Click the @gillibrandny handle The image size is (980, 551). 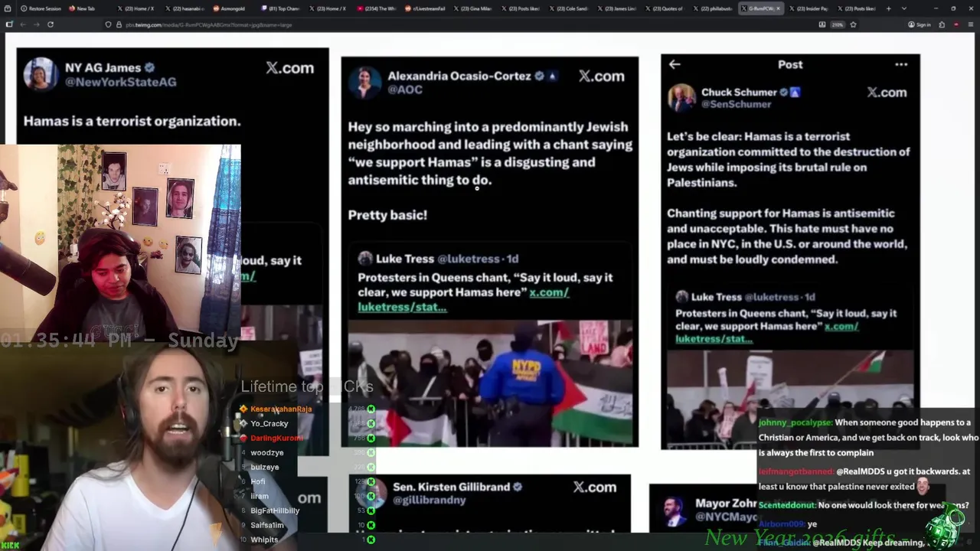tap(429, 500)
